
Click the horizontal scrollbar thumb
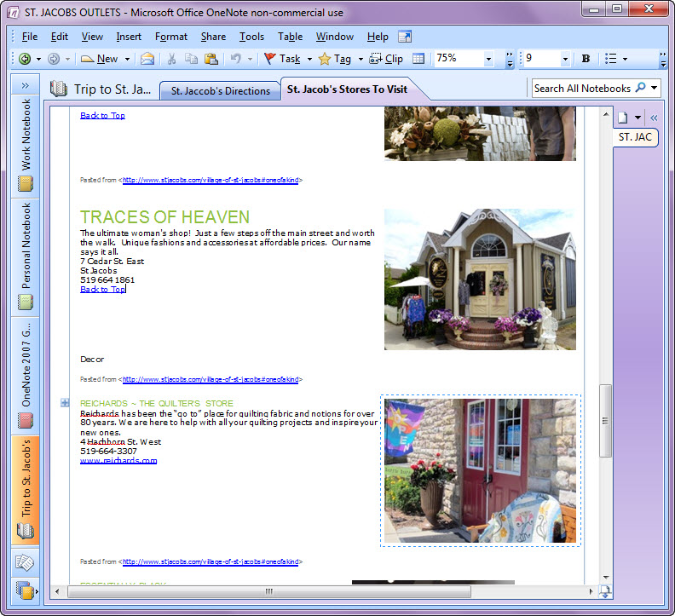tap(269, 591)
